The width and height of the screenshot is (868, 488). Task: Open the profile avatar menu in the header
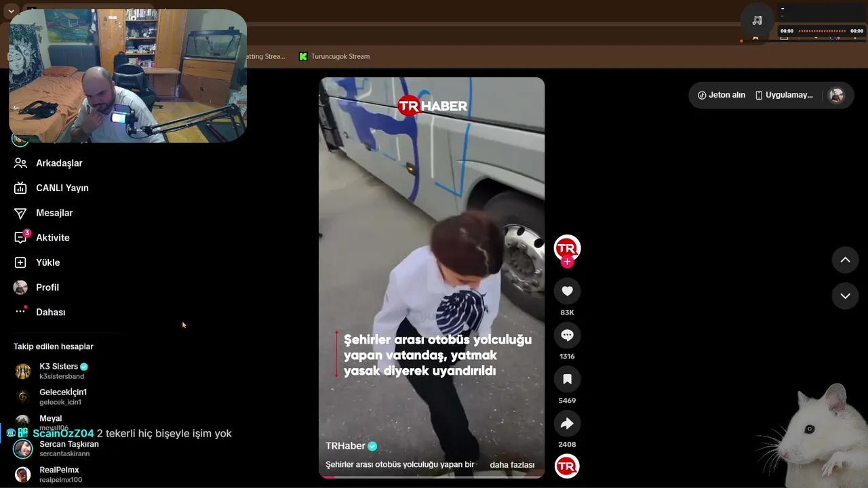pyautogui.click(x=837, y=96)
